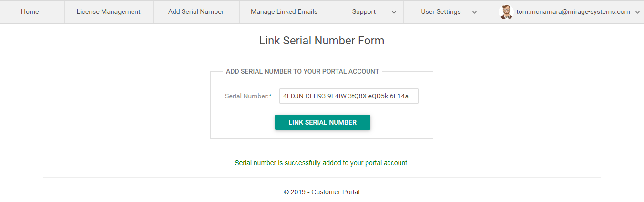Click the Add Serial Number to Portal legend
This screenshot has height=202, width=644.
tap(302, 71)
